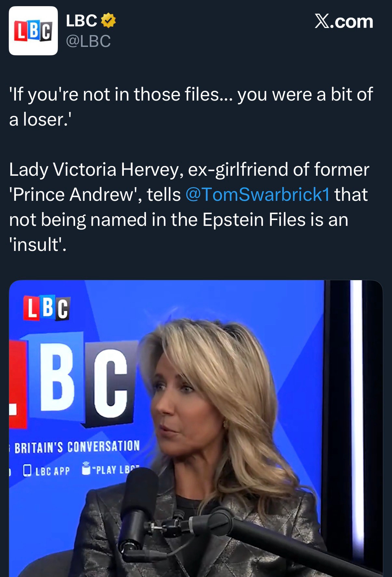Click the small LBC logo in video corner
Image resolution: width=392 pixels, height=577 pixels.
pos(46,308)
